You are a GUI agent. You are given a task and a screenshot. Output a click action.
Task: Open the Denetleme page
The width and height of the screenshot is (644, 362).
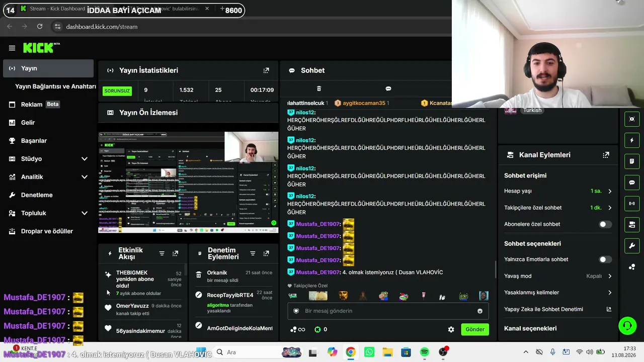pyautogui.click(x=48, y=195)
